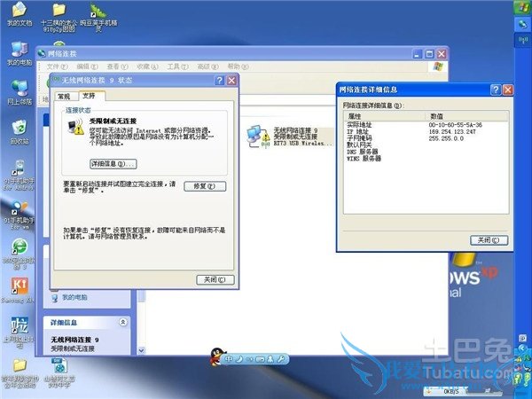Click the 255.255.0.0 value
The height and width of the screenshot is (399, 532).
click(x=446, y=138)
